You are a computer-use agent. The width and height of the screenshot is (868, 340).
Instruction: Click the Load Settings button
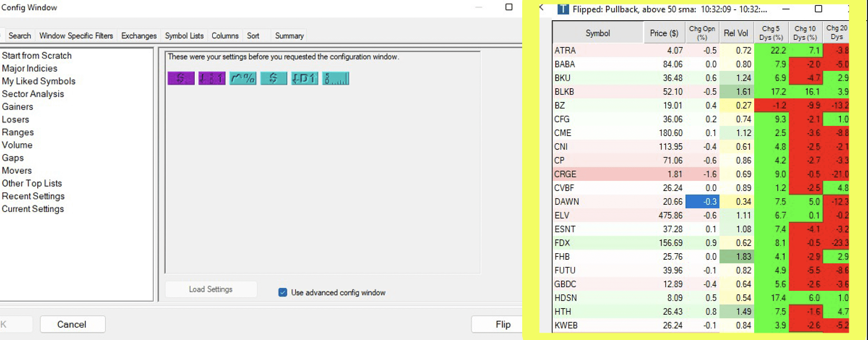211,289
